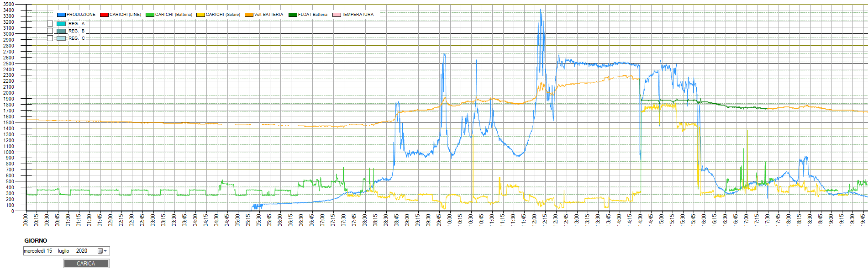This screenshot has width=868, height=276.
Task: Click the dark green FLOAT Batteria marker
Action: [293, 15]
